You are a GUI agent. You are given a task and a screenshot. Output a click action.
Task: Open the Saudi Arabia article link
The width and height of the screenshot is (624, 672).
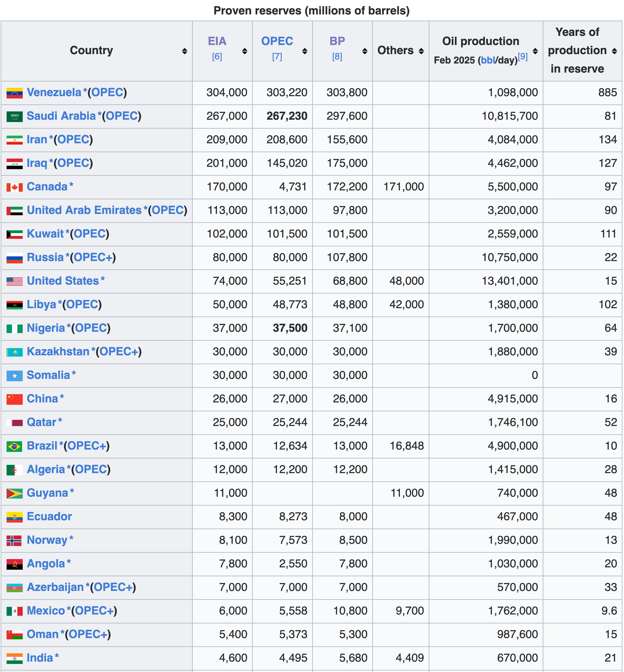61,116
